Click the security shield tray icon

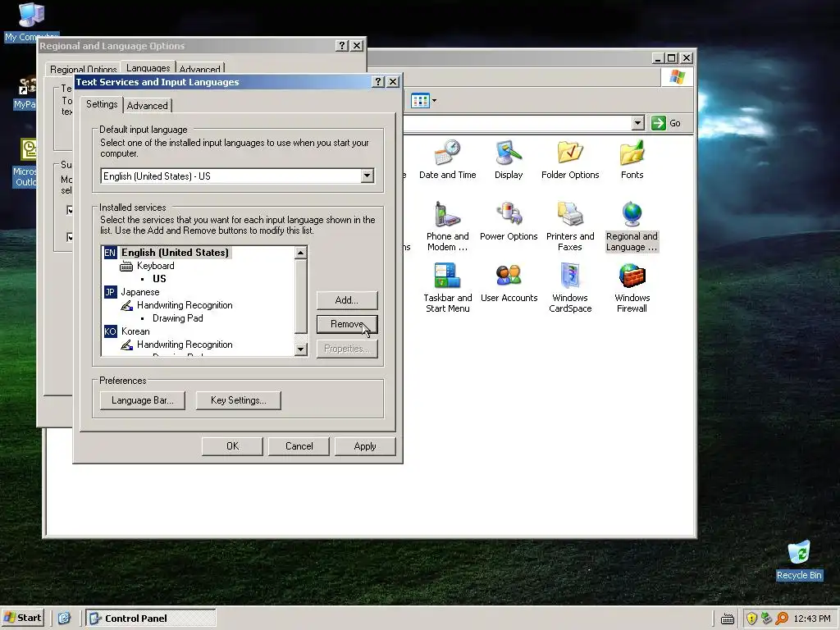click(751, 619)
